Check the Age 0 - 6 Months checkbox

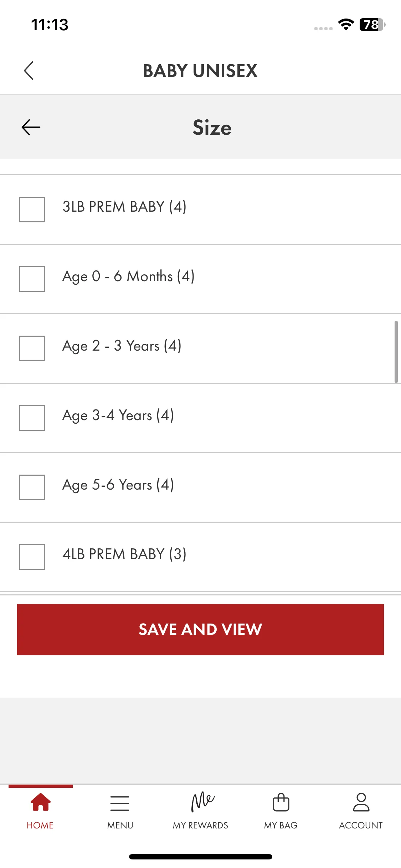[x=32, y=279]
